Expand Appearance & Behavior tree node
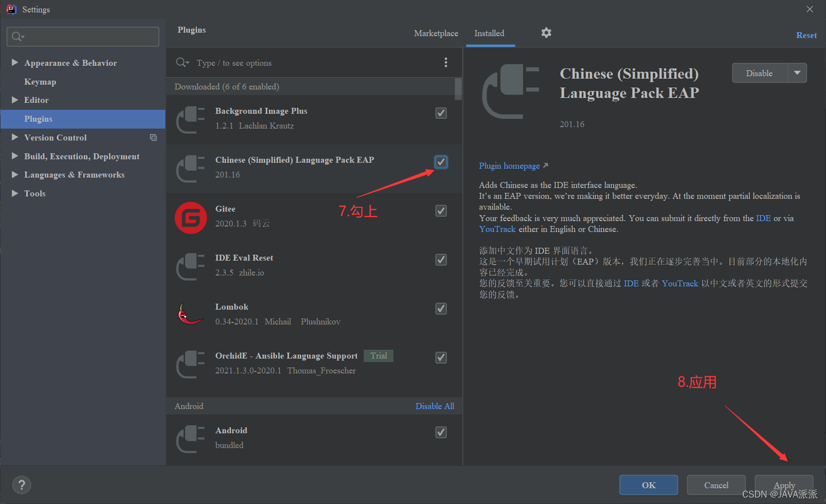 click(15, 62)
